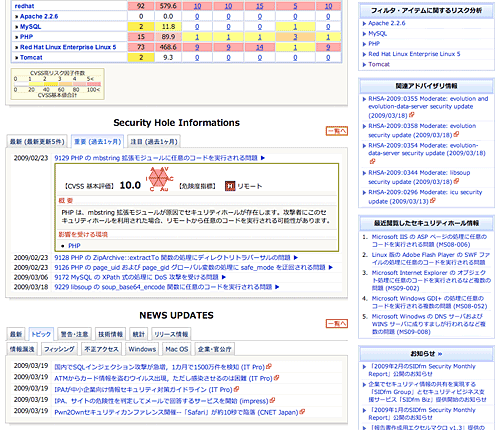Select the Windows news category tab
This screenshot has height=430, width=500.
pyautogui.click(x=142, y=349)
